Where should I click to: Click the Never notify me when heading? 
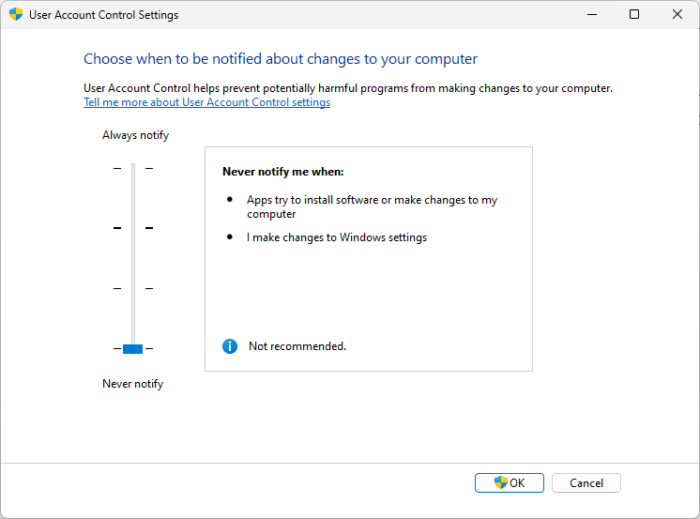tap(283, 172)
